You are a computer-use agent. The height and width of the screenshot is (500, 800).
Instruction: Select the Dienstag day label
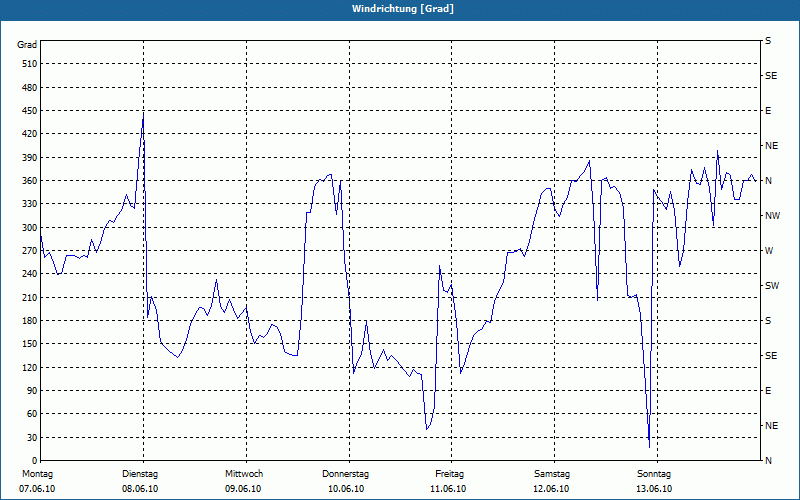click(x=140, y=474)
